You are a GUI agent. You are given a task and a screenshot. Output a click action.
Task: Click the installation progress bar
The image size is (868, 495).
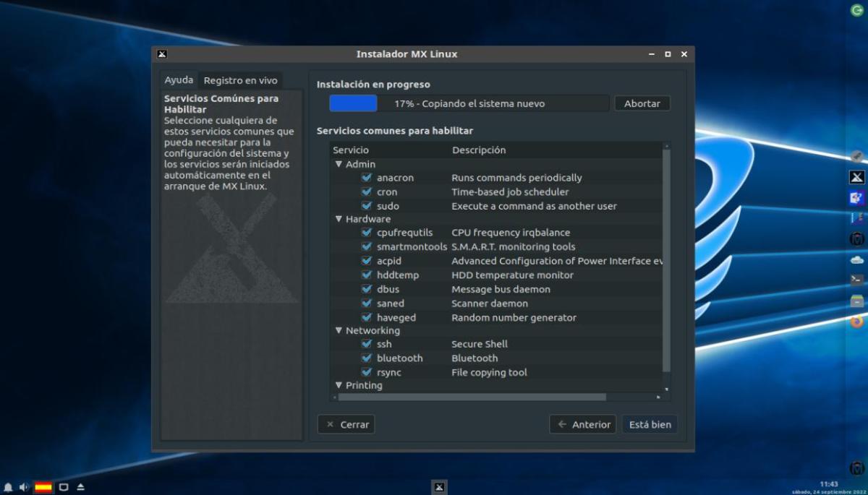(x=469, y=103)
